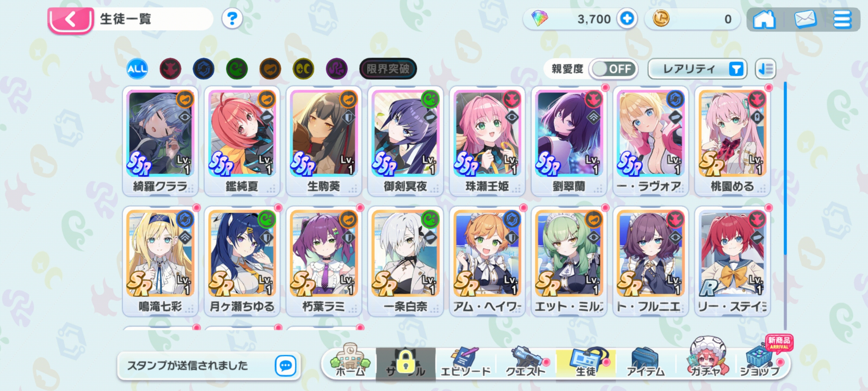Tap the pink back arrow button
Viewport: 868px width, 391px height.
coord(71,20)
